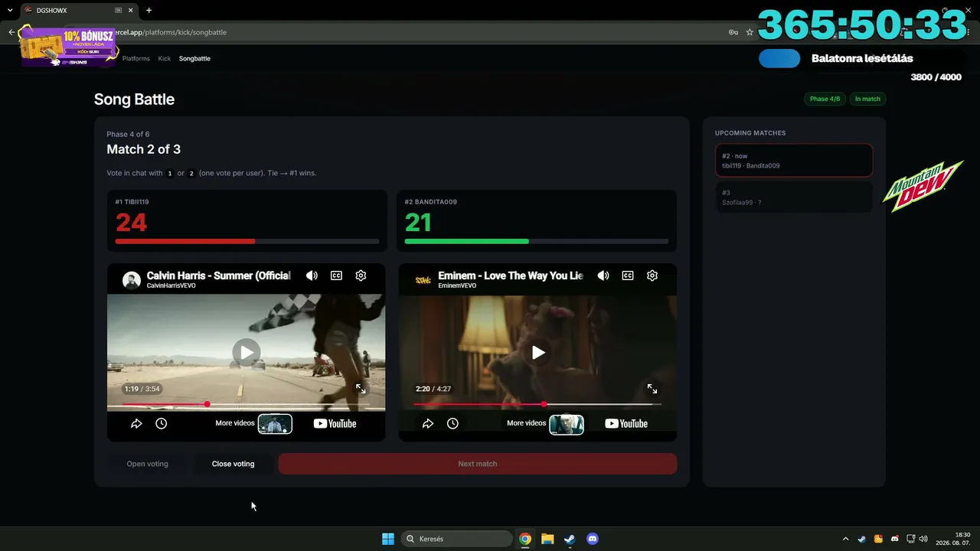This screenshot has height=551, width=980.
Task: Toggle captions on the Calvin Harris video
Action: point(336,275)
